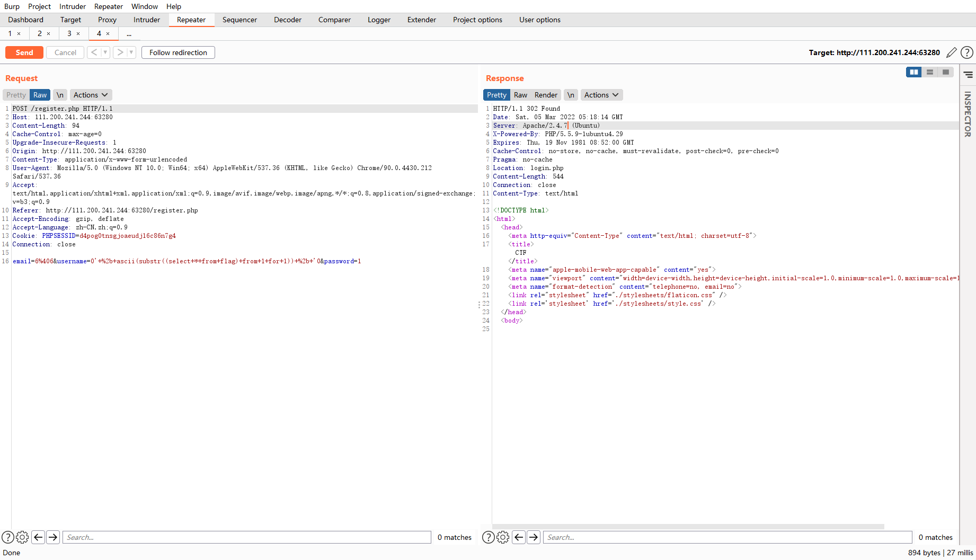
Task: Open the Help menu
Action: [x=174, y=6]
